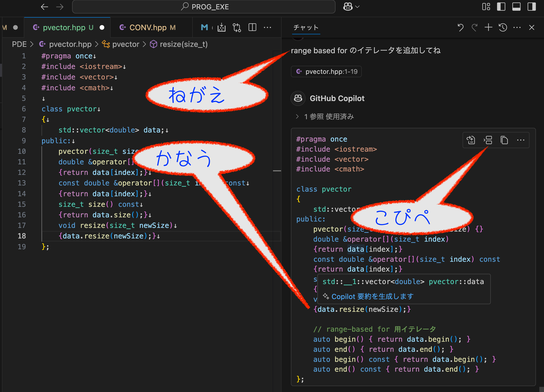Show chat history
Image resolution: width=544 pixels, height=392 pixels.
click(503, 27)
